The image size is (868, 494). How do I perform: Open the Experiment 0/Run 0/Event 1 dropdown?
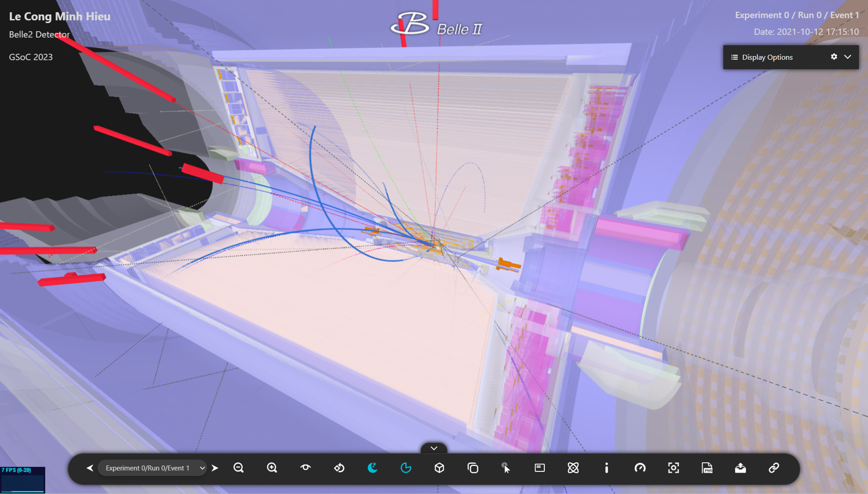(x=153, y=468)
